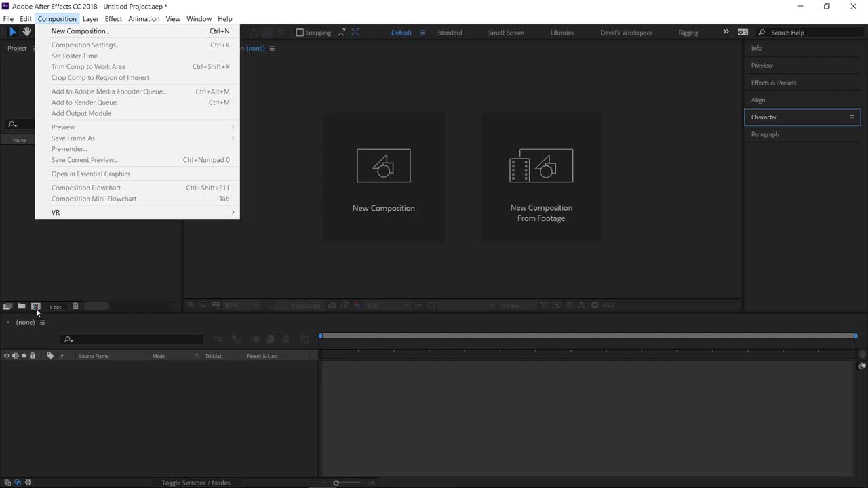Viewport: 868px width, 488px height.
Task: Delete selected project items with trash icon
Action: 75,306
